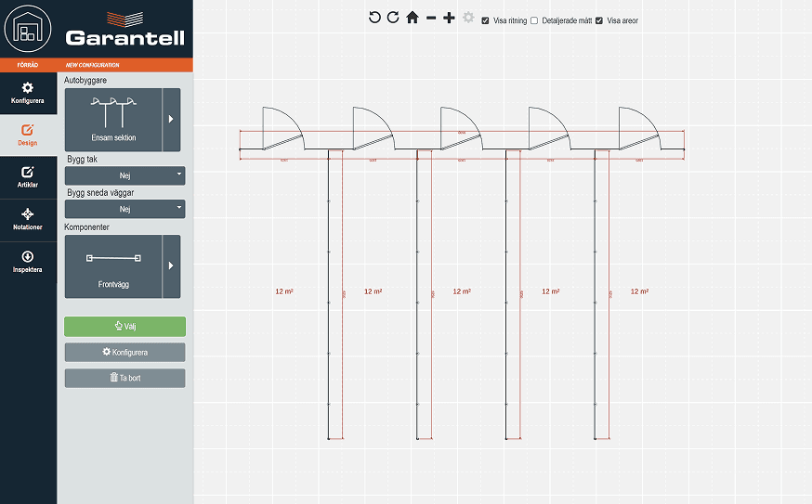
Task: Open the Konfigurera sidebar tab
Action: (x=28, y=93)
